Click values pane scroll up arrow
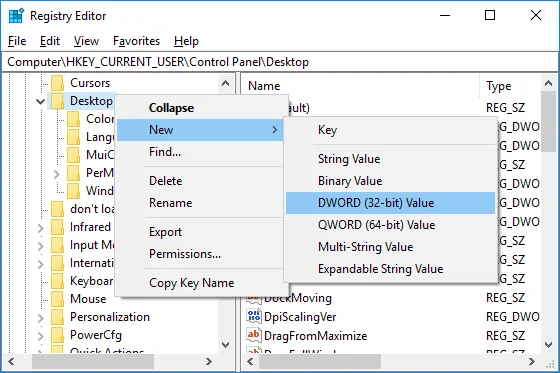Viewport: 560px width, 373px height. tap(549, 84)
